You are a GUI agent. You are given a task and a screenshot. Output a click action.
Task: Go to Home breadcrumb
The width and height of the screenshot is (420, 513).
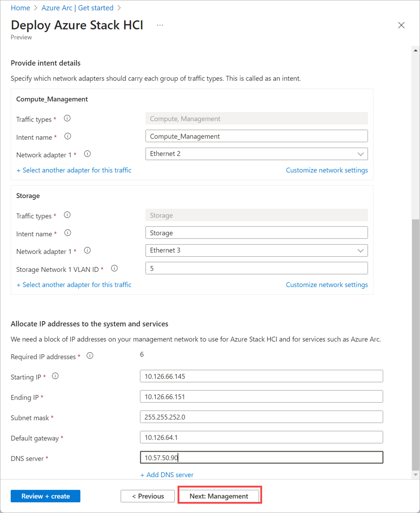point(20,8)
